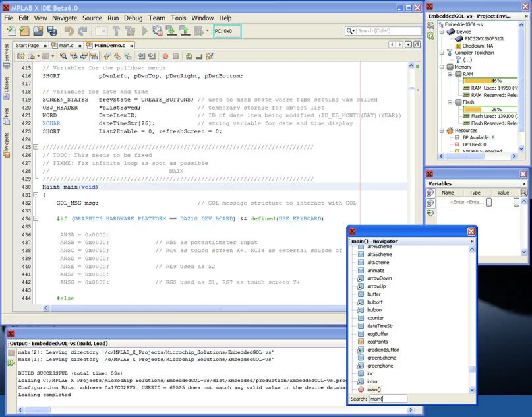Screen dimensions: 532x417
Task: Click the Go to Header/Source icon
Action: [210, 56]
